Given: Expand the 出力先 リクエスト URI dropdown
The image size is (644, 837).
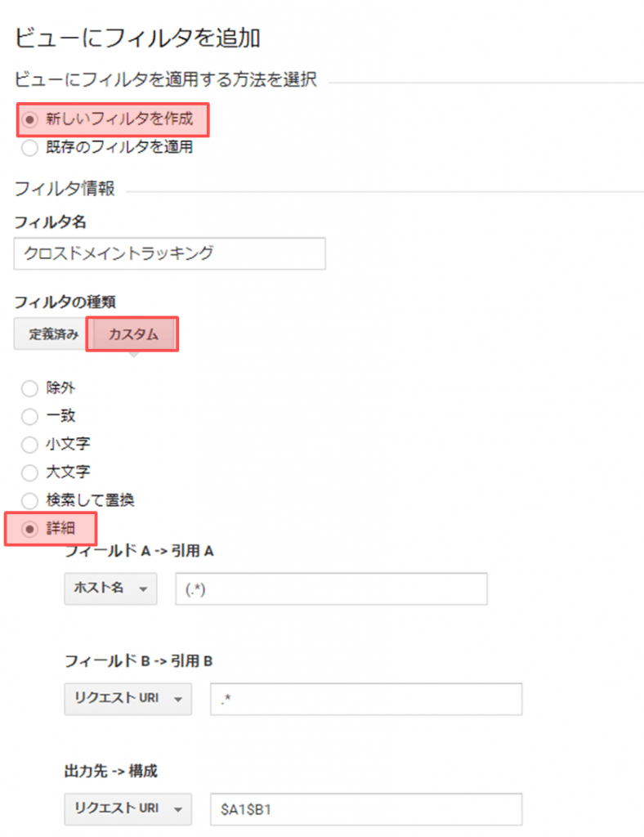Looking at the screenshot, I should pyautogui.click(x=127, y=808).
